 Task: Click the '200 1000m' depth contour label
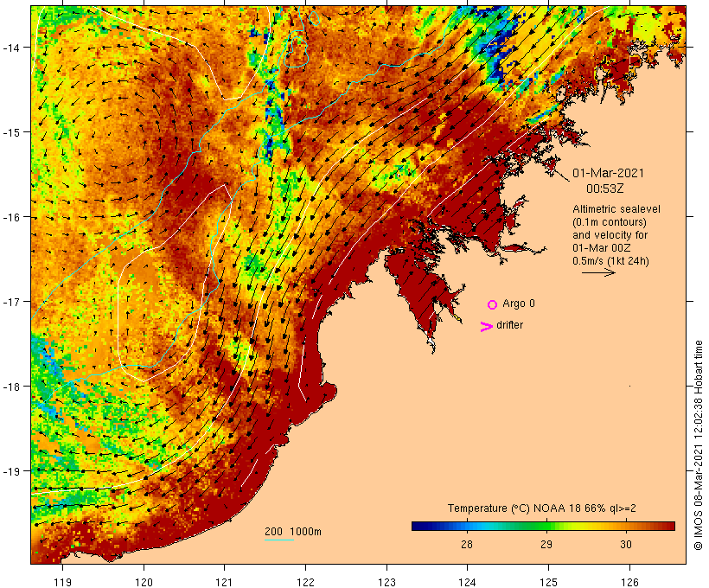point(293,532)
